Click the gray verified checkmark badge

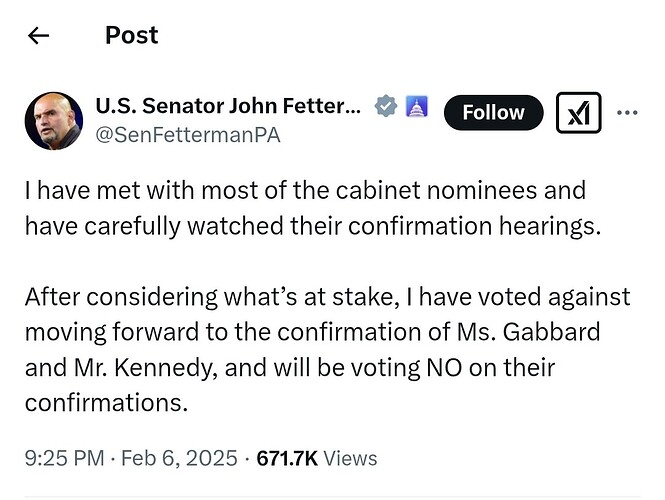pos(386,106)
